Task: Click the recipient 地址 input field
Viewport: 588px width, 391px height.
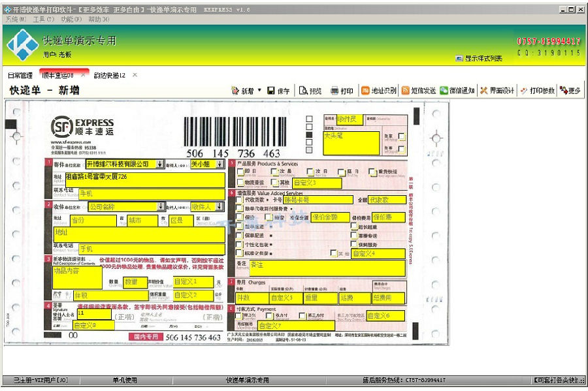Action: pos(139,235)
